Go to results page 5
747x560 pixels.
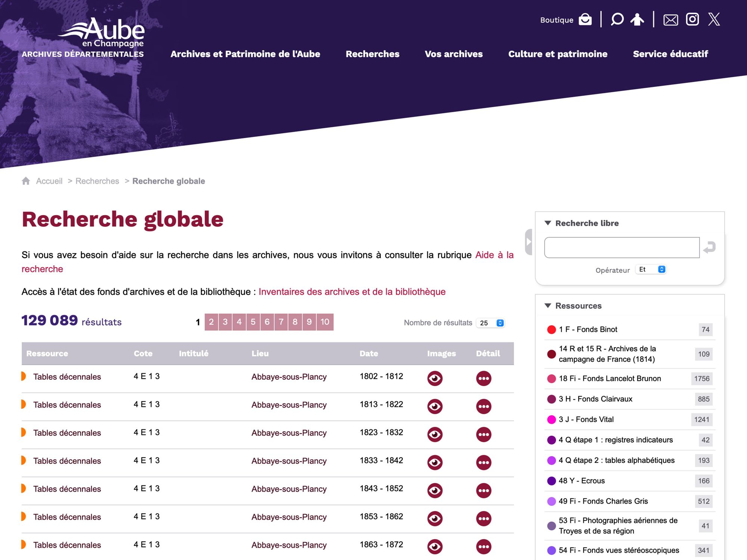click(x=253, y=322)
